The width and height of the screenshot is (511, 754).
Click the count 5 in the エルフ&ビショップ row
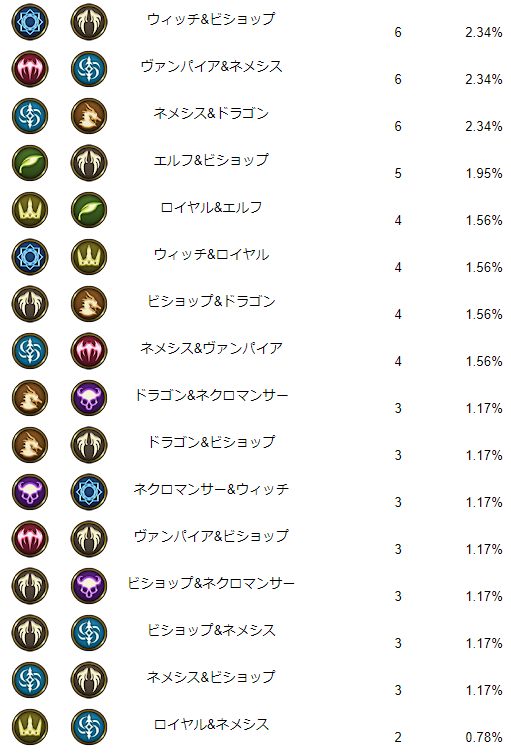(398, 173)
